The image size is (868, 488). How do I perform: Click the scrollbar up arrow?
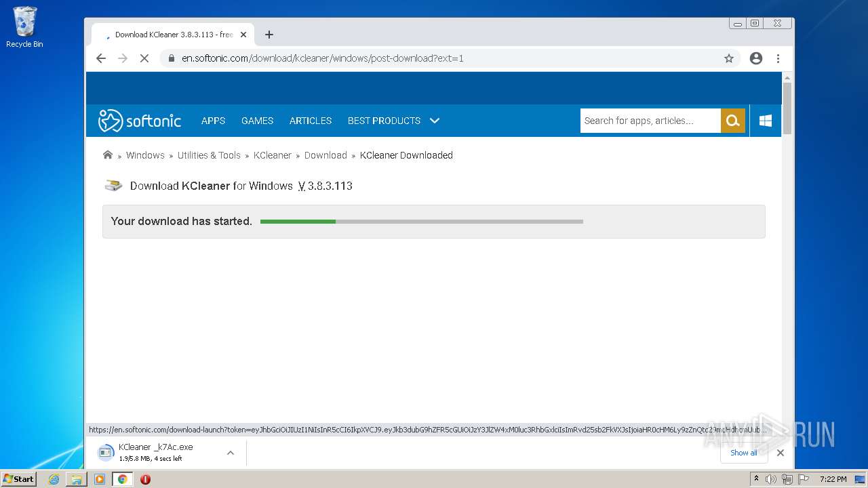pos(787,77)
